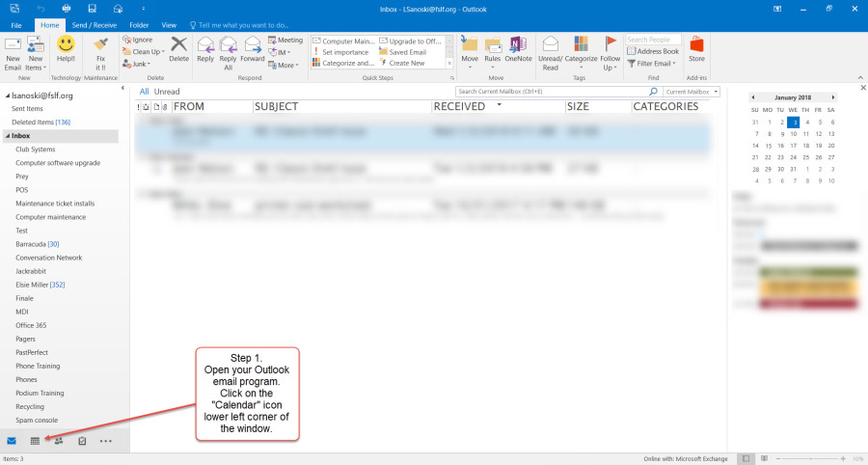This screenshot has width=868, height=465.
Task: Open the Sent Items folder
Action: pos(27,108)
